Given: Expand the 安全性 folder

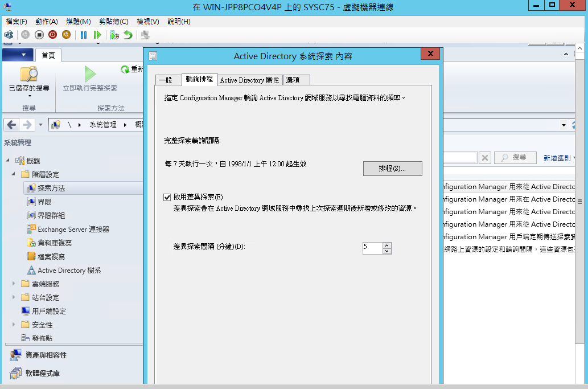Looking at the screenshot, I should [14, 325].
